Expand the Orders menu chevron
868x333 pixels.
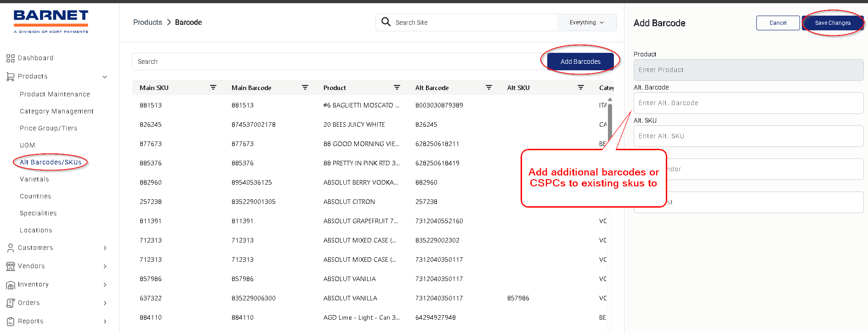pos(105,303)
